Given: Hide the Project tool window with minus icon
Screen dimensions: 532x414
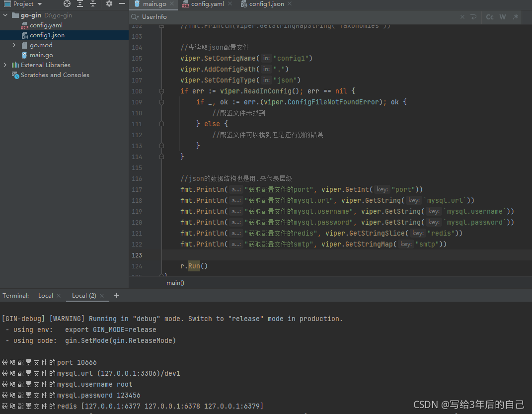Looking at the screenshot, I should 122,4.
